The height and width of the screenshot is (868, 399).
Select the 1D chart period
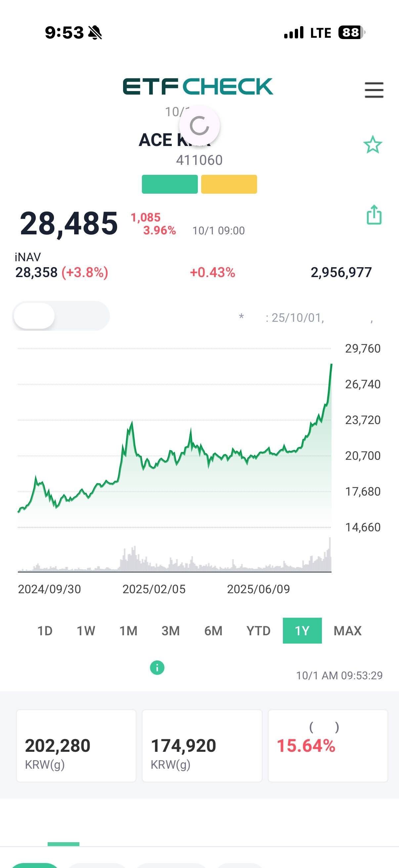[45, 631]
